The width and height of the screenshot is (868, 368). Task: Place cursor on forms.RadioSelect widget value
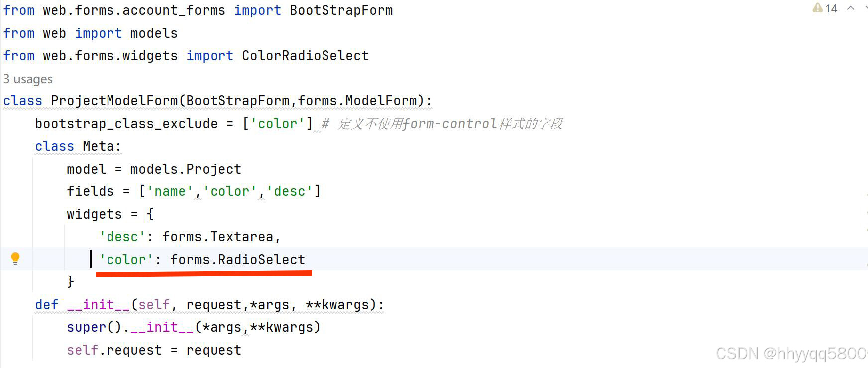tap(237, 260)
